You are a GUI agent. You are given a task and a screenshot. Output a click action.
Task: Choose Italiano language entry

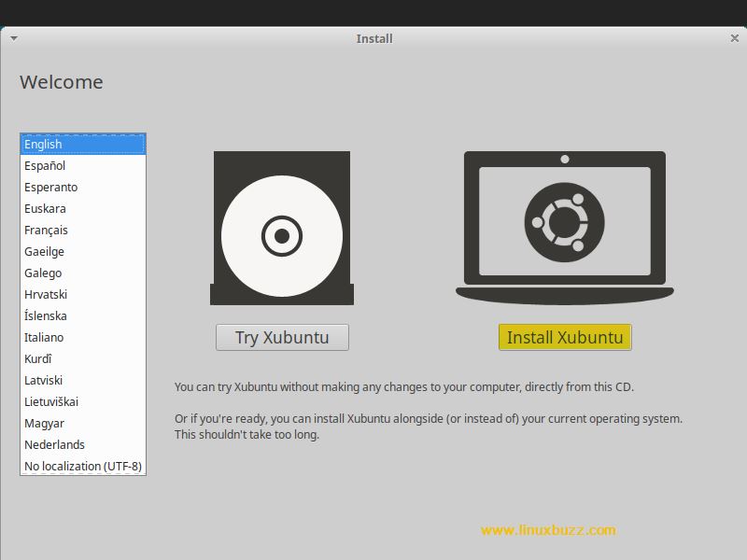coord(83,337)
